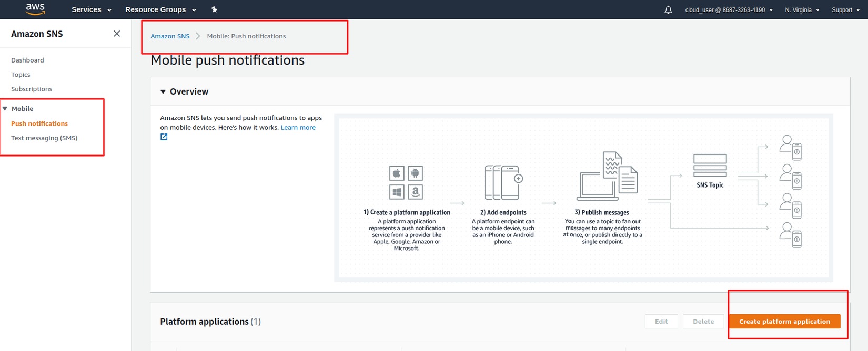The width and height of the screenshot is (868, 351).
Task: Click the Windows platform icon in diagram
Action: (397, 192)
